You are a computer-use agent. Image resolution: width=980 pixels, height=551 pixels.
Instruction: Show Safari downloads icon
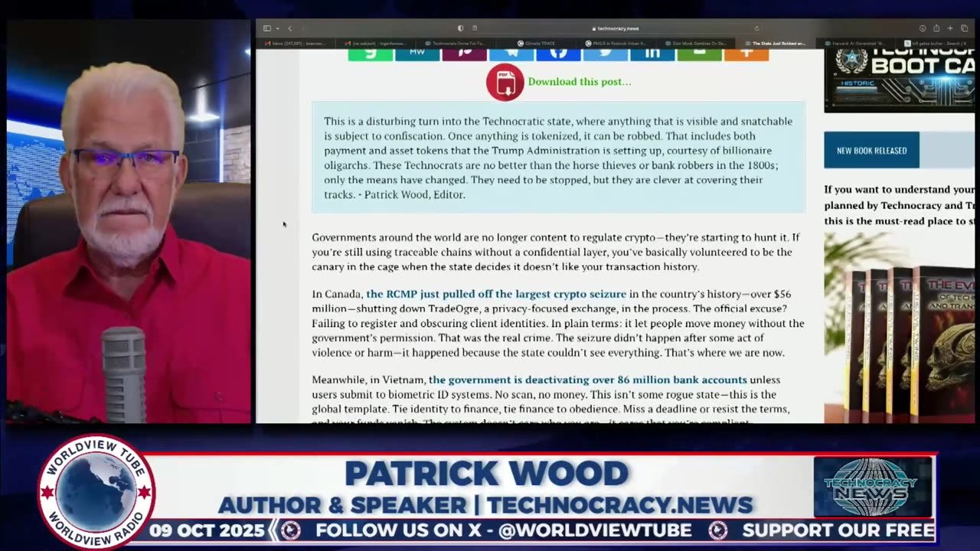pos(922,28)
